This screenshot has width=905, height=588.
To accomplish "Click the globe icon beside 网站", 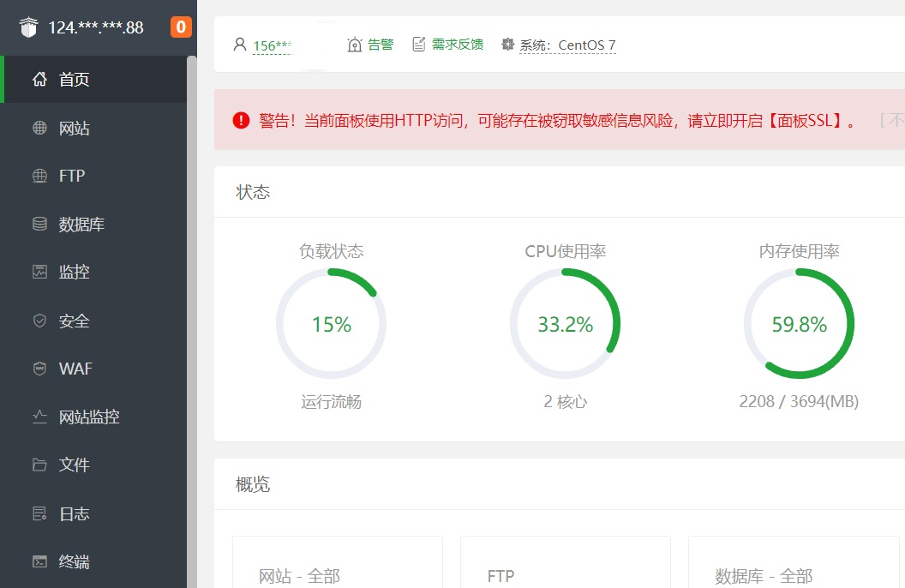I will coord(39,129).
